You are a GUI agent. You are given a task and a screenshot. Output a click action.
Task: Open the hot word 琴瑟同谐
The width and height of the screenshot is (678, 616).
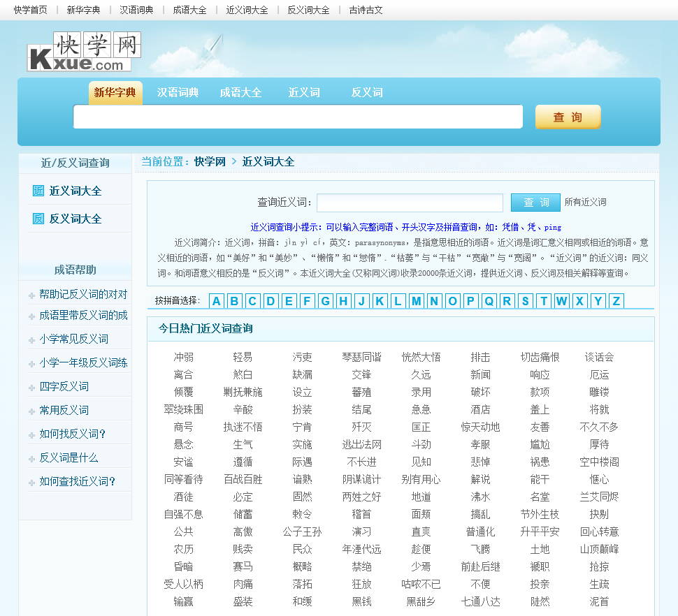361,357
